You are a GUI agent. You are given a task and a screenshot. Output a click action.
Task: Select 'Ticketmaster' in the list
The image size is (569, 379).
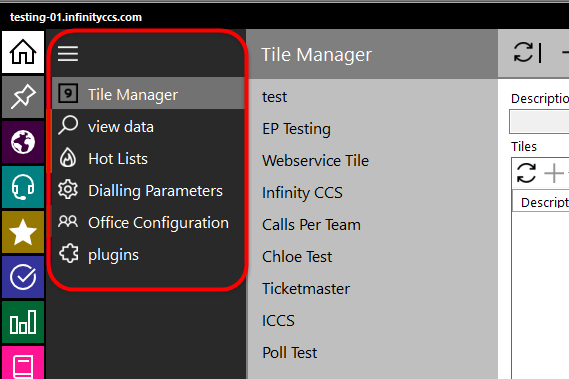[x=372, y=288]
